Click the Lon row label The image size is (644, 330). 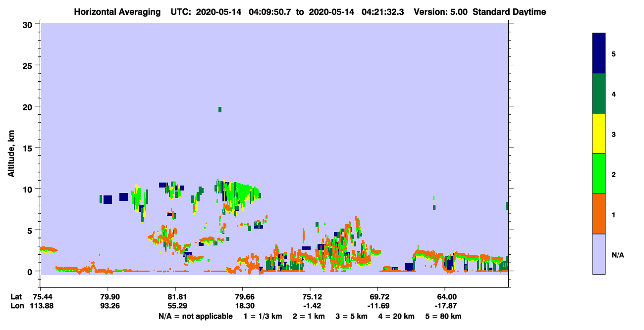[17, 306]
